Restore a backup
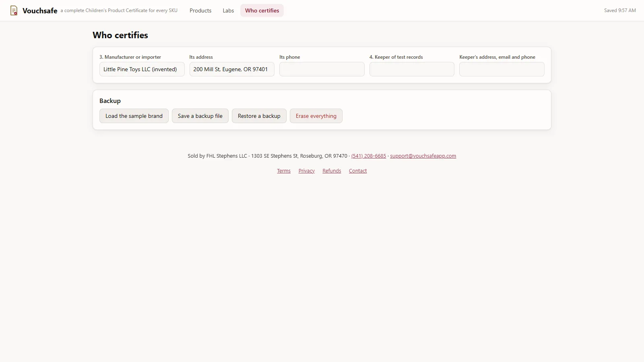644x362 pixels. pyautogui.click(x=259, y=116)
